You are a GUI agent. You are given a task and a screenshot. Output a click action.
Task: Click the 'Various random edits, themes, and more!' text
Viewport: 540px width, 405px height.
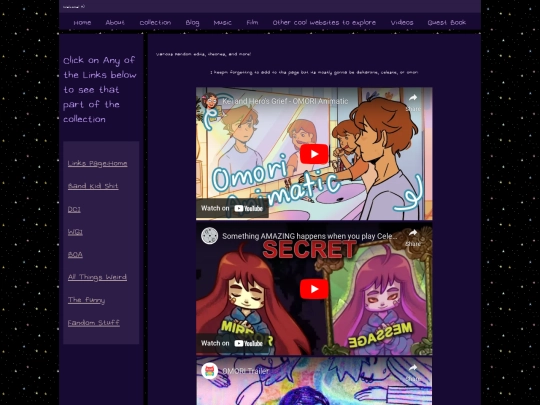(203, 54)
